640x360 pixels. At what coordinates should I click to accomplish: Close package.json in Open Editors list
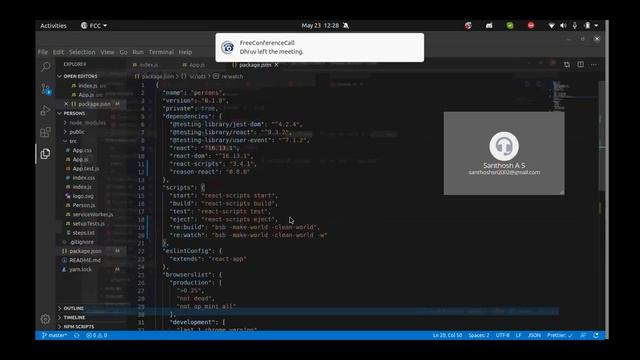[66, 104]
